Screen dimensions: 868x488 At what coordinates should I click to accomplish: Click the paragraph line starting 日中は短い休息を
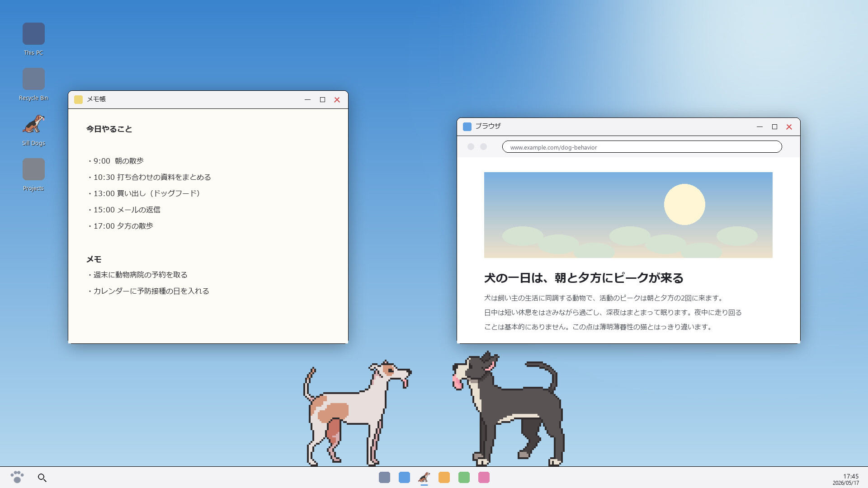tap(613, 313)
